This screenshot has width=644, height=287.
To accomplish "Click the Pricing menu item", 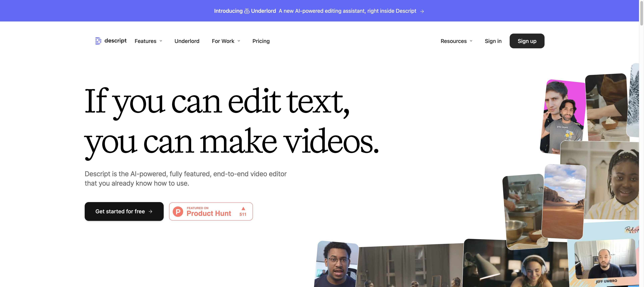I will (261, 41).
